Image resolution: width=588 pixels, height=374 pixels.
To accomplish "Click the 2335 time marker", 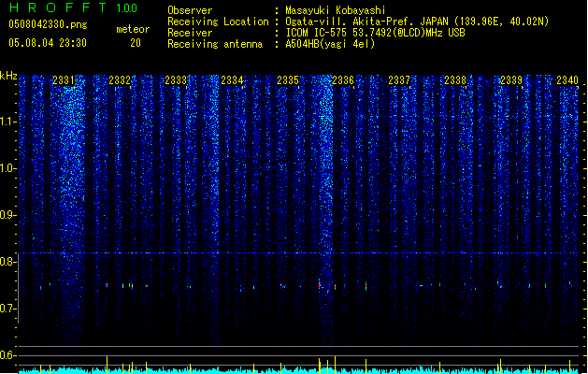I will click(288, 80).
